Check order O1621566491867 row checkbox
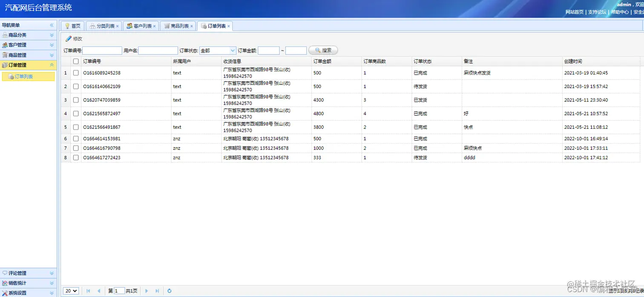The image size is (644, 297). pos(76,127)
